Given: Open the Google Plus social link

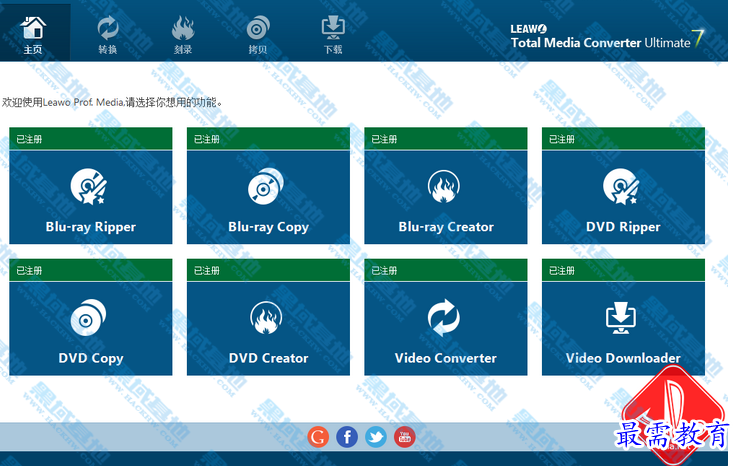Looking at the screenshot, I should coord(319,437).
